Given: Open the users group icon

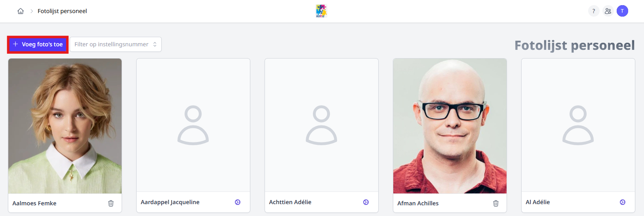Looking at the screenshot, I should [x=608, y=11].
